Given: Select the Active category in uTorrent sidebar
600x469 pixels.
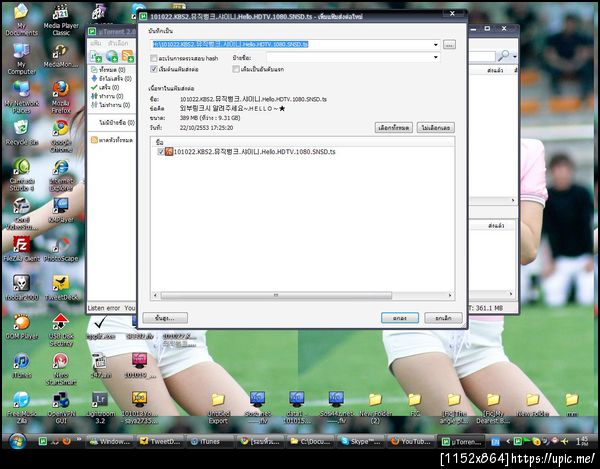Looking at the screenshot, I should (107, 96).
